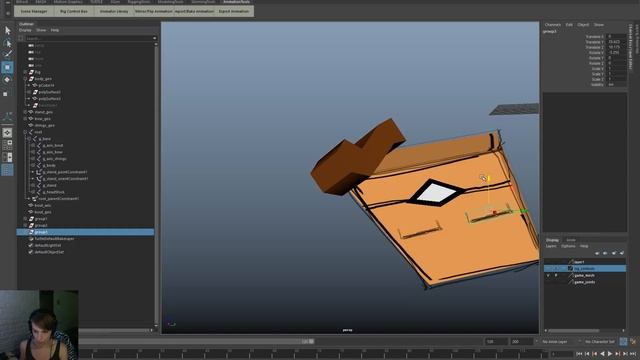The image size is (640, 360).
Task: Expand pCube14 in Outliner
Action: (x=29, y=85)
